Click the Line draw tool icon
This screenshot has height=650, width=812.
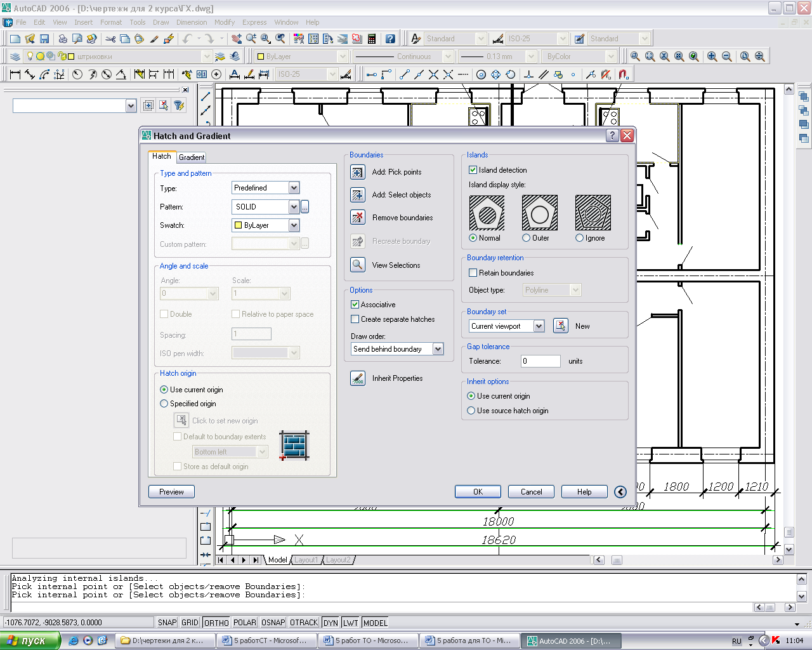(206, 97)
